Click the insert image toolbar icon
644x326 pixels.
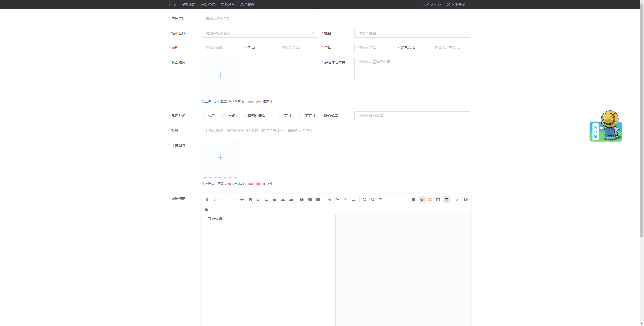(x=337, y=199)
